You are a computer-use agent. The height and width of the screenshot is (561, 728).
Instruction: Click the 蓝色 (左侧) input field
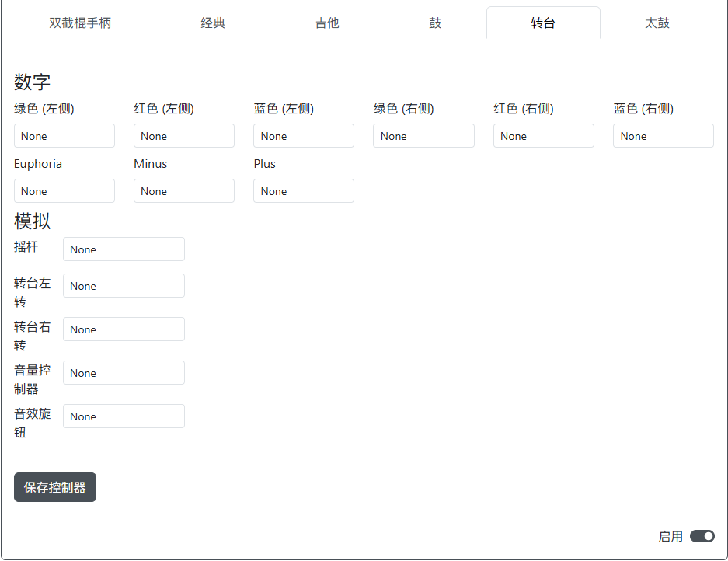[303, 135]
